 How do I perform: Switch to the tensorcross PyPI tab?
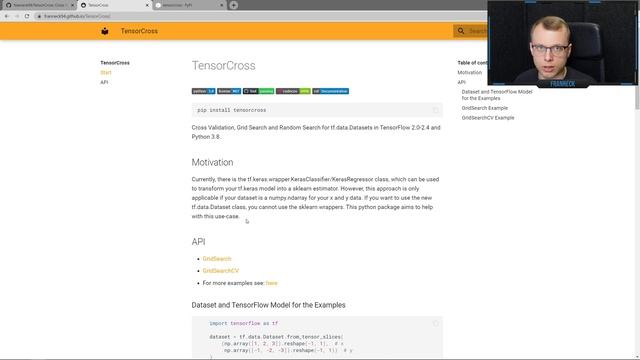[x=189, y=5]
